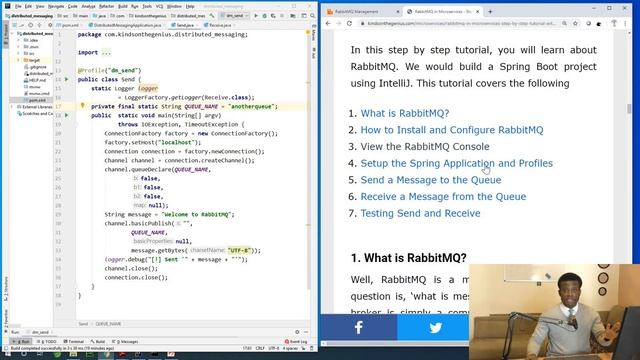Viewport: 640px width, 360px height.
Task: Click the run gutter arrow beside main method
Action: coord(67,115)
